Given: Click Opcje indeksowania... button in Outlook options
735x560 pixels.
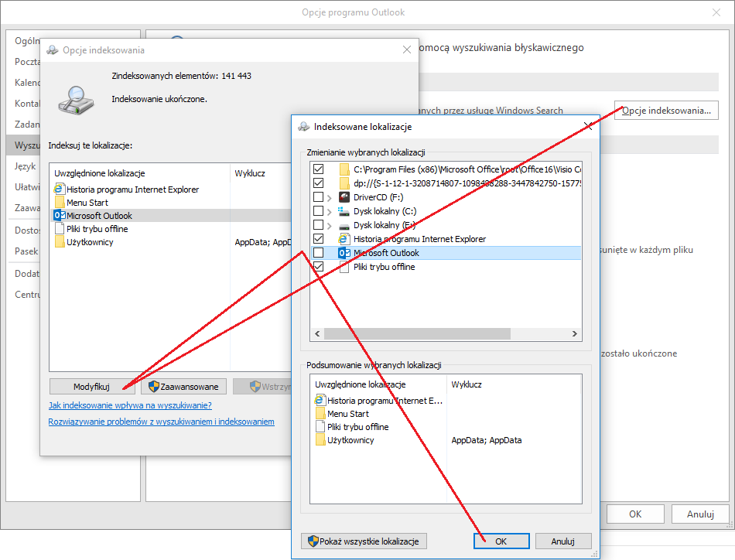Looking at the screenshot, I should coord(666,111).
